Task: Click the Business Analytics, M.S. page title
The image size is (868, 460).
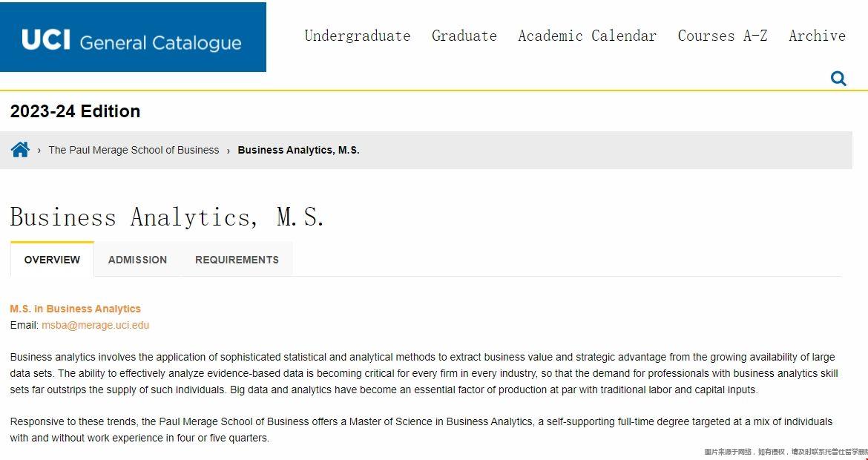Action: coord(167,217)
